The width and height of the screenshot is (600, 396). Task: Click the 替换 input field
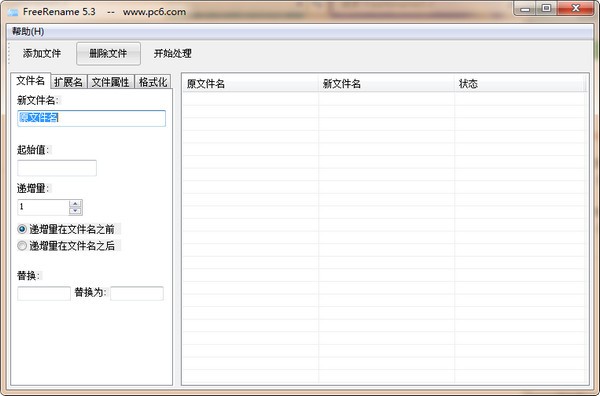coord(44,293)
